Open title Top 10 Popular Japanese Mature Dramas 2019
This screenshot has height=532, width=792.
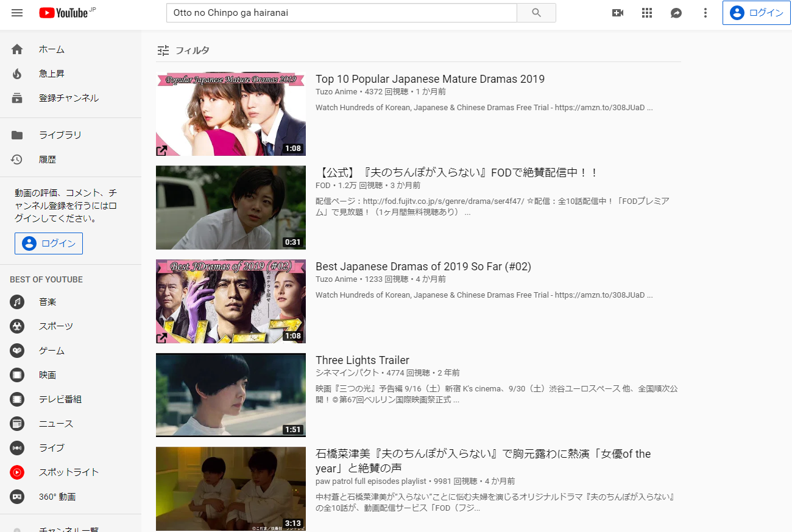pyautogui.click(x=430, y=79)
